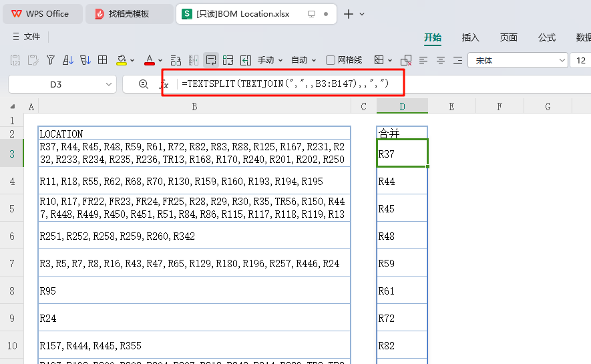The height and width of the screenshot is (364, 591).
Task: Click cell B9 containing R24
Action: [x=194, y=319]
